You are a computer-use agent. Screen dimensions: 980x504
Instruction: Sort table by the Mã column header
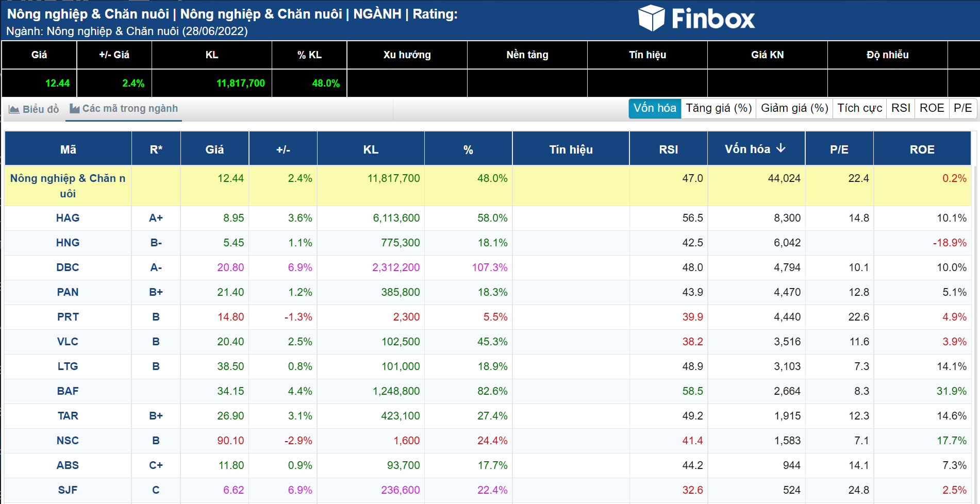[68, 149]
